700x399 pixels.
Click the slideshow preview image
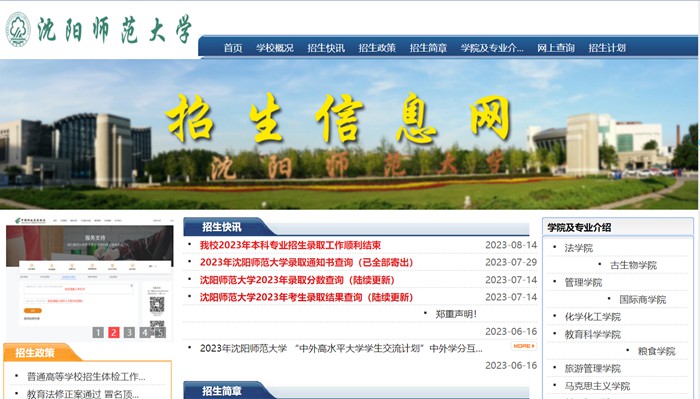pos(89,279)
